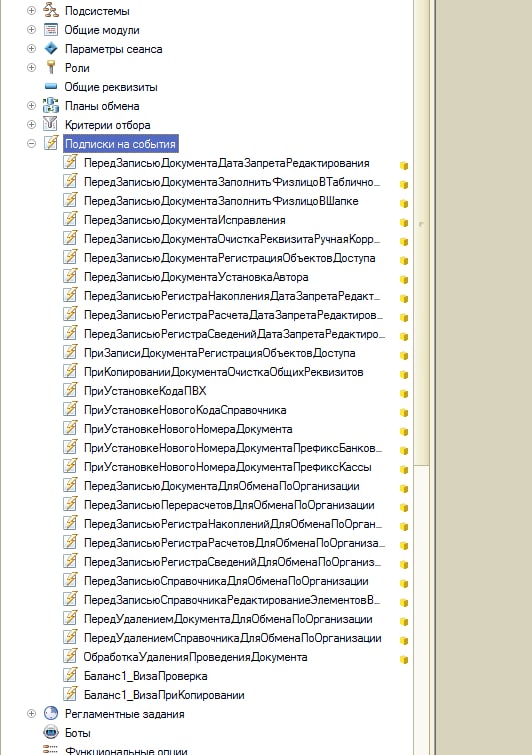532x755 pixels.
Task: Click icon of ОбработкаУдаленияПроведенияДокумента subscription
Action: point(70,656)
